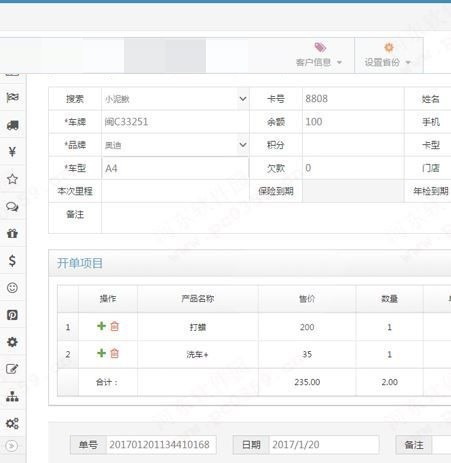Click the total price 235.00

tap(307, 382)
